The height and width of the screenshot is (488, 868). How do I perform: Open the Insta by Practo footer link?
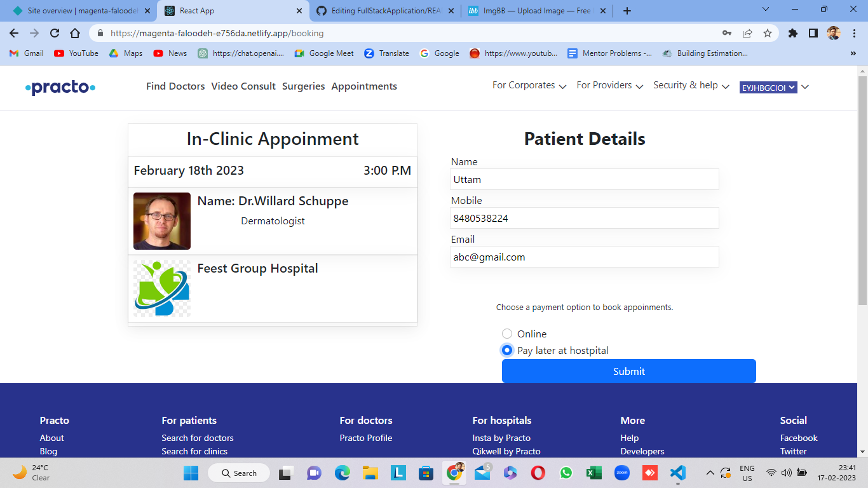point(501,438)
